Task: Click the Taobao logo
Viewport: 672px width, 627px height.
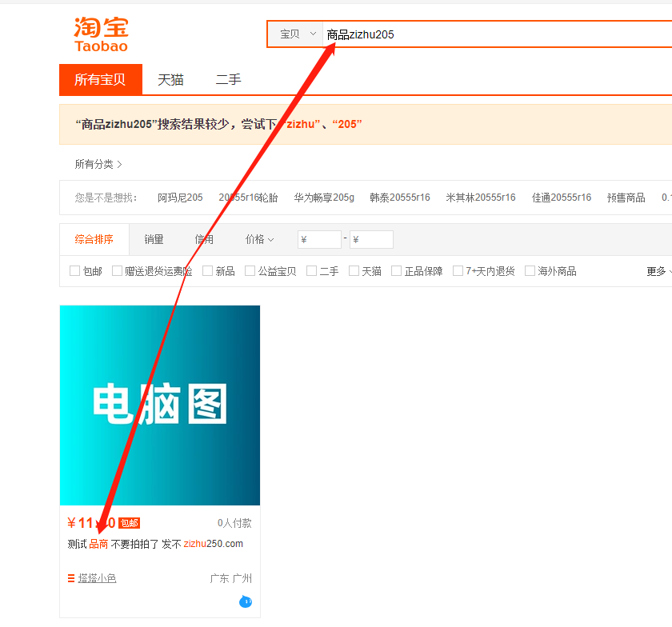Action: point(101,34)
